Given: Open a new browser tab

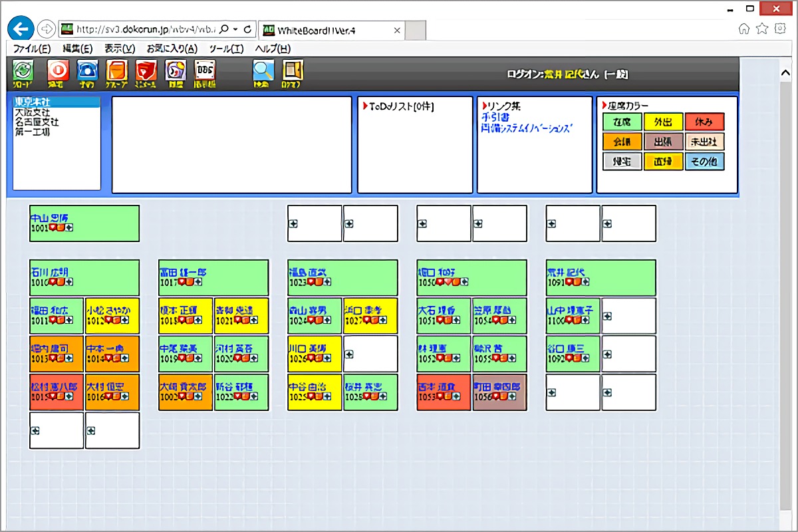Looking at the screenshot, I should tap(415, 31).
